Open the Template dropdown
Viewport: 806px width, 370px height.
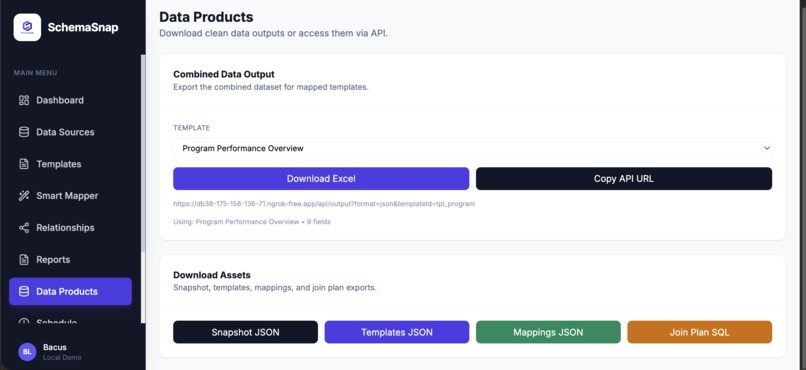[472, 148]
